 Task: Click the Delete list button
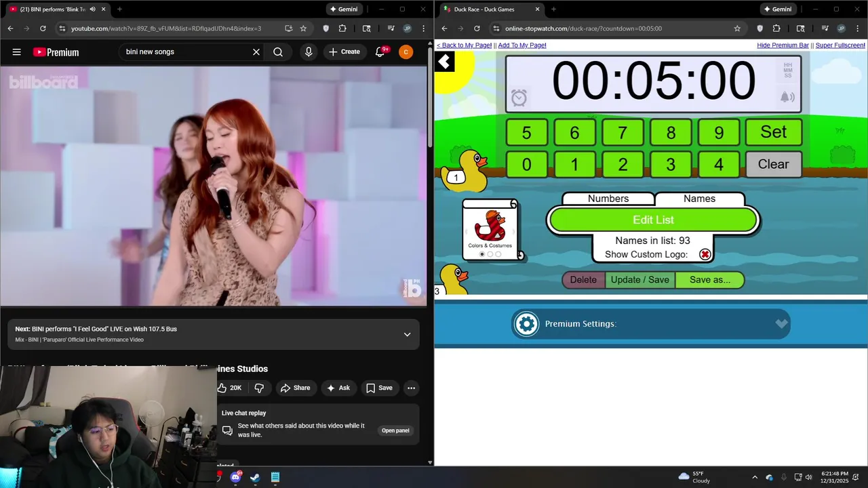[583, 280]
